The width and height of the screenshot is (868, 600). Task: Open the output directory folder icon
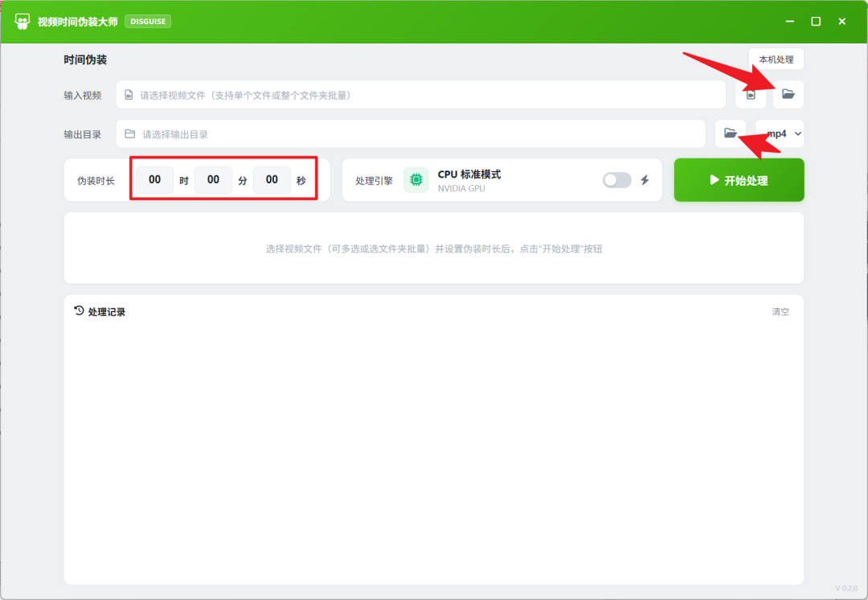click(731, 134)
